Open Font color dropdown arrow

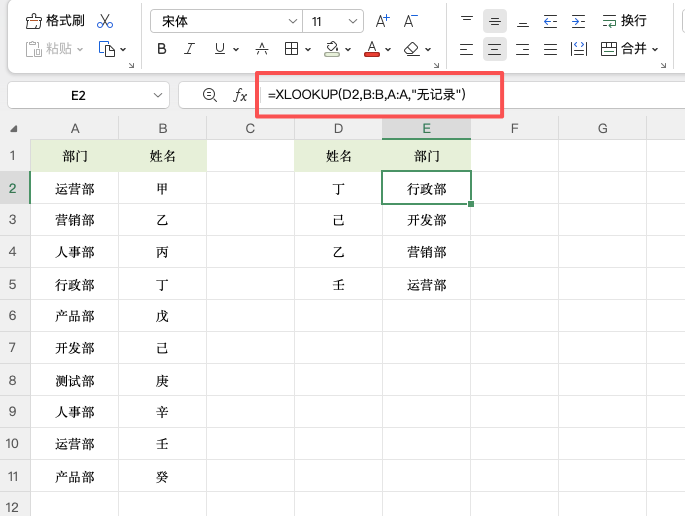coord(388,49)
